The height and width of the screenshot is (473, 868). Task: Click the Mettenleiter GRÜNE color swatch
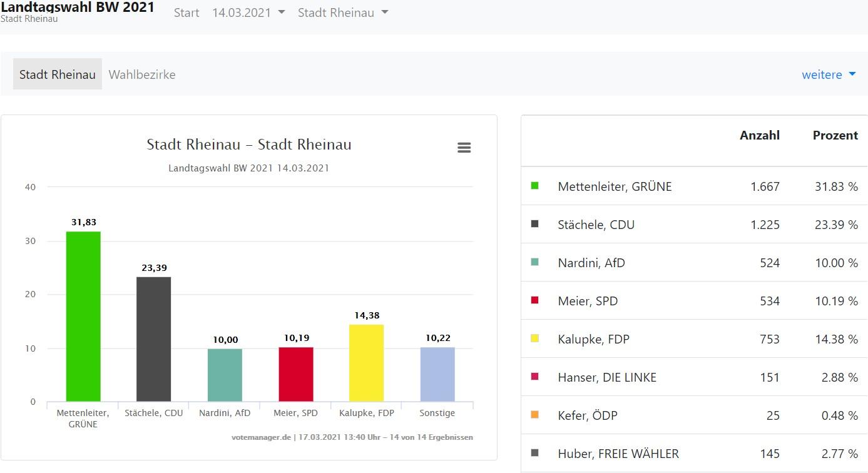(534, 186)
